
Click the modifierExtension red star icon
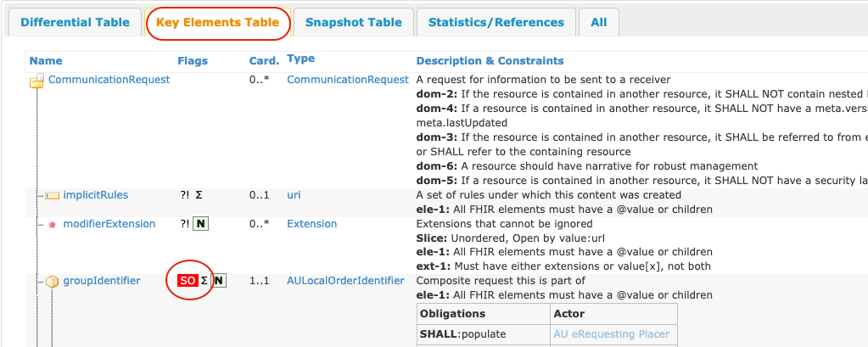(53, 225)
